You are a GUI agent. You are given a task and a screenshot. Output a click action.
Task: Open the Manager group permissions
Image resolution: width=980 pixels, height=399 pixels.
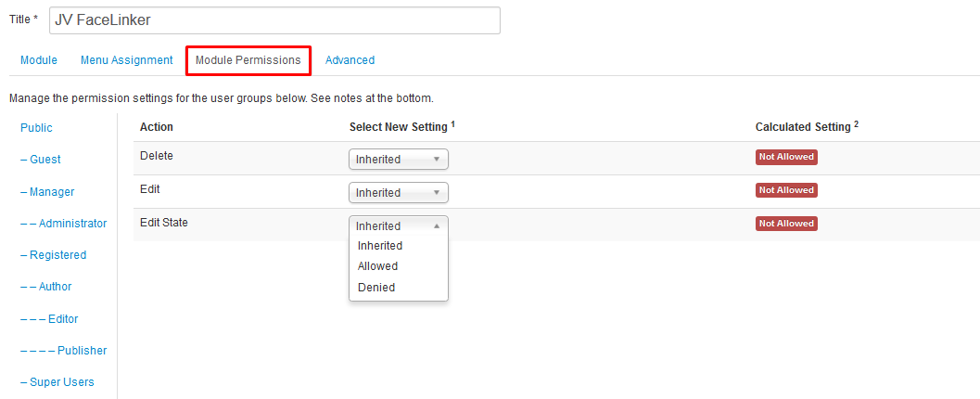click(x=47, y=192)
